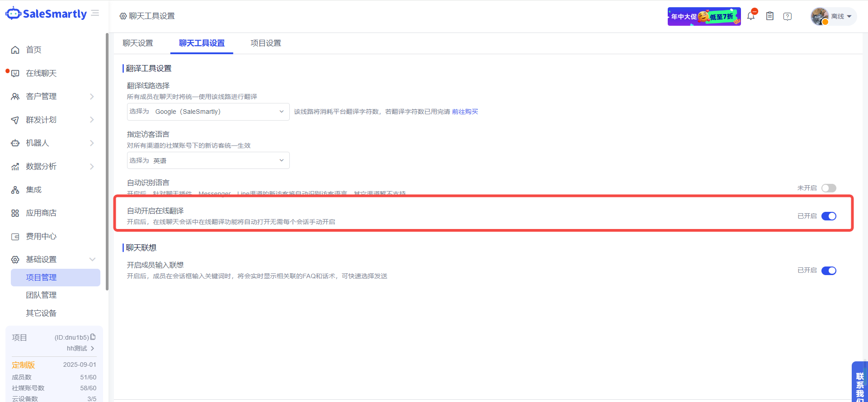Expand the 群发计划 submenu arrow
868x402 pixels.
[92, 120]
